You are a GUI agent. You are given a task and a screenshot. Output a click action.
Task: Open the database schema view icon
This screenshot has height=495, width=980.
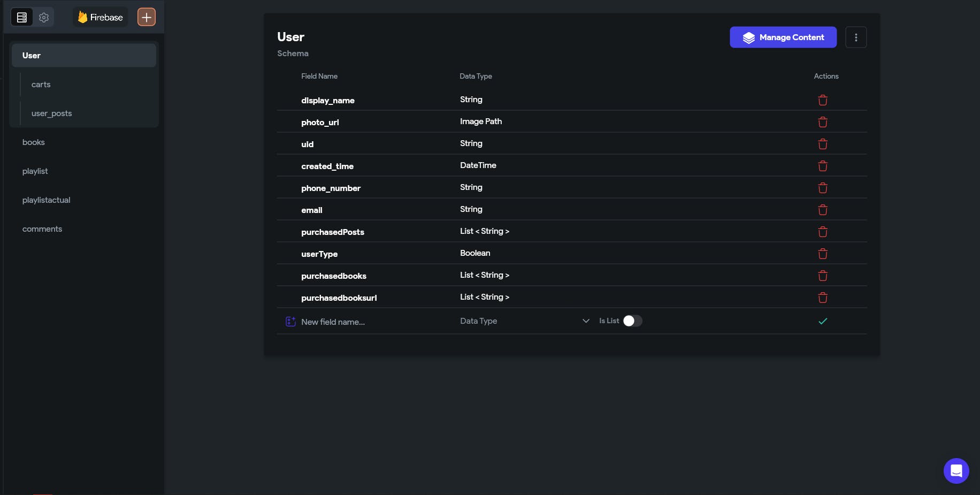point(22,18)
